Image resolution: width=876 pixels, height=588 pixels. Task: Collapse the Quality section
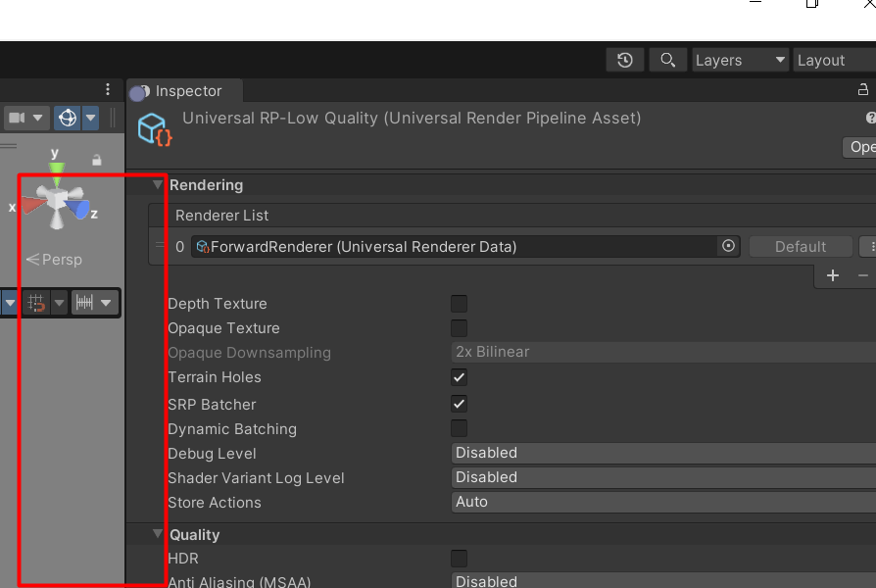coord(158,534)
